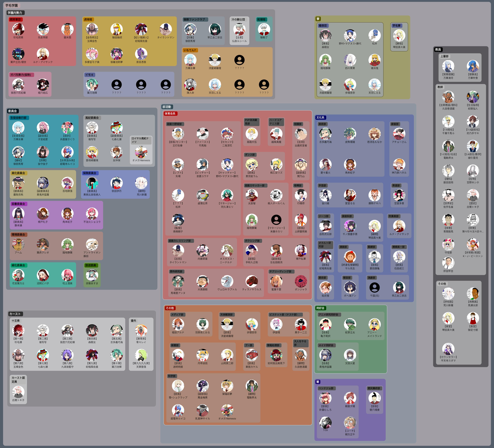Select the 殺人ボールくん soccer ball avatar
The width and height of the screenshot is (494, 448).
[276, 195]
